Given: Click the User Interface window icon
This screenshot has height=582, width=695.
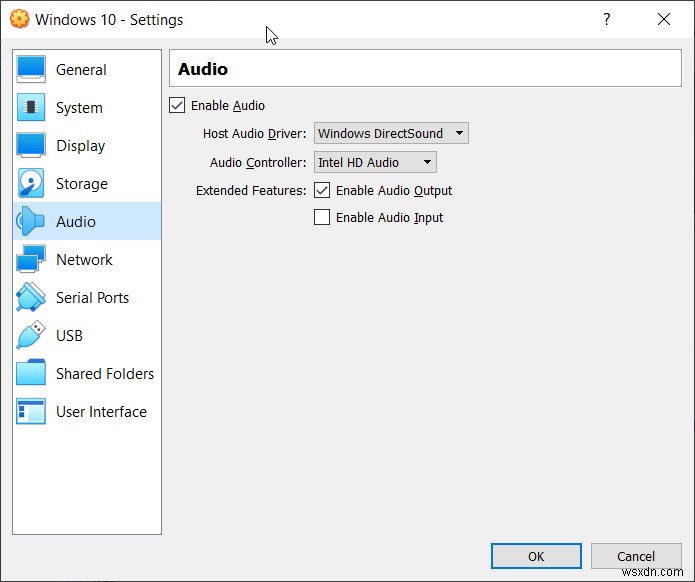Looking at the screenshot, I should pos(31,411).
